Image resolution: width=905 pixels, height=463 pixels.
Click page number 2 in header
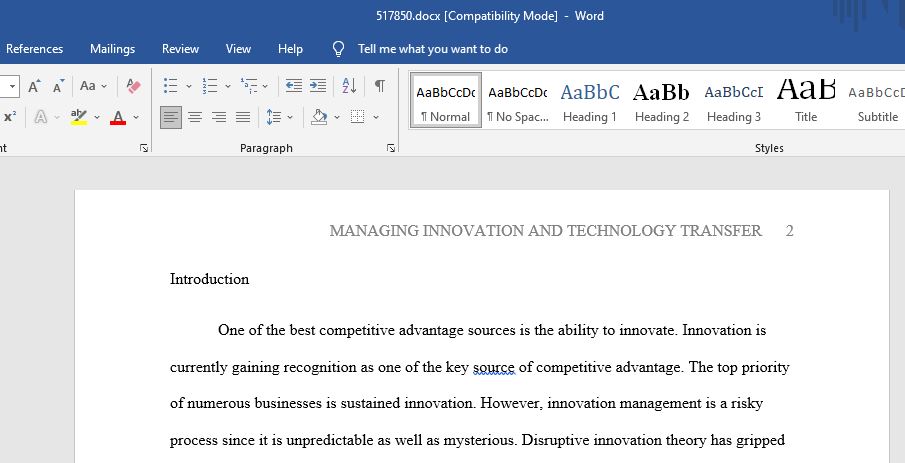click(x=790, y=231)
